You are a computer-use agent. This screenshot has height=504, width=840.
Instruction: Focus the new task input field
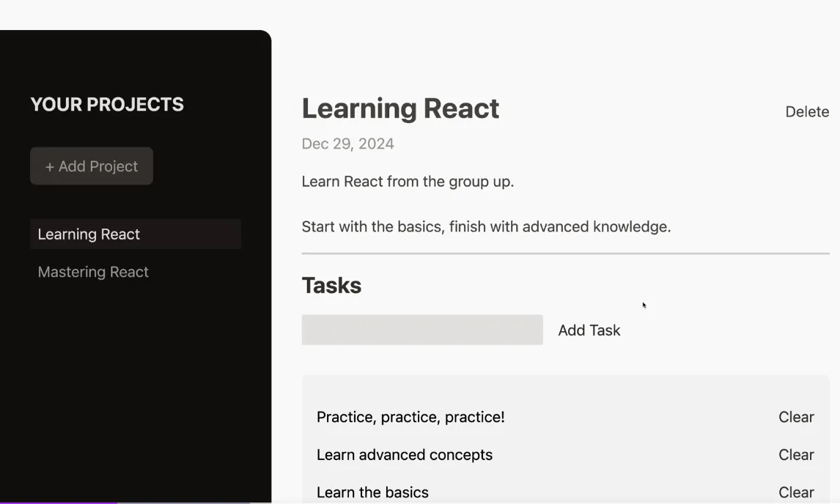click(422, 330)
